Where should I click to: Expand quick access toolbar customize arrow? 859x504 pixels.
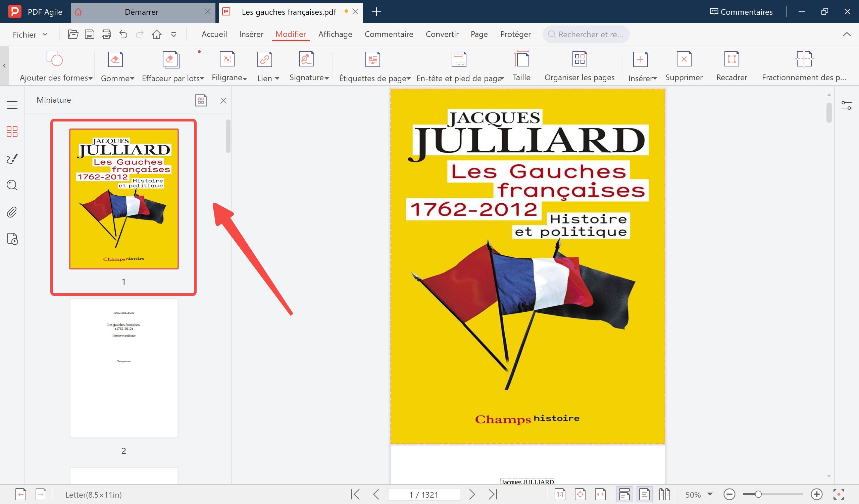tap(174, 35)
